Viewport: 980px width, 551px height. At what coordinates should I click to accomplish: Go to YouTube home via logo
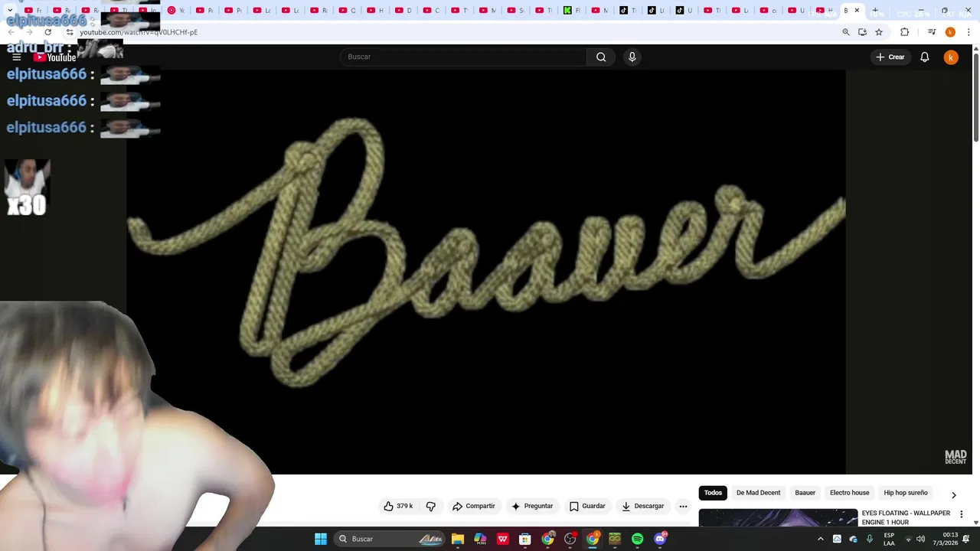54,57
